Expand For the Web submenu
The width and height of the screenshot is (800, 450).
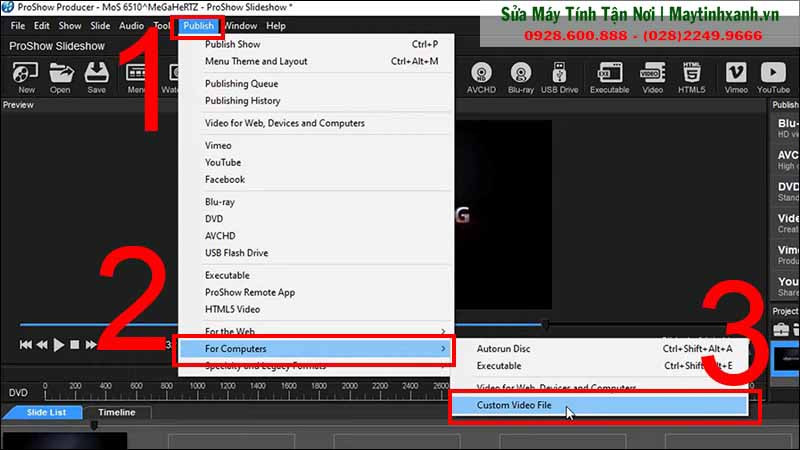coord(316,331)
